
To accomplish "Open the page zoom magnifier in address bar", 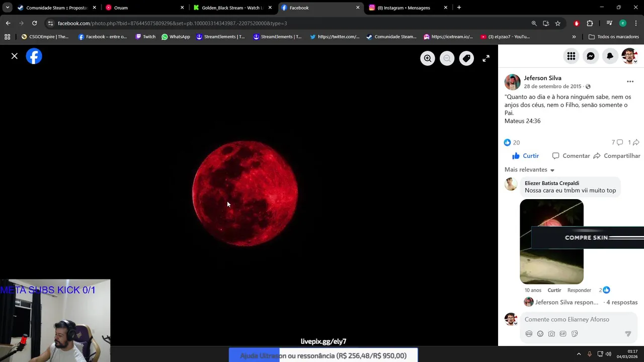I will tap(534, 23).
